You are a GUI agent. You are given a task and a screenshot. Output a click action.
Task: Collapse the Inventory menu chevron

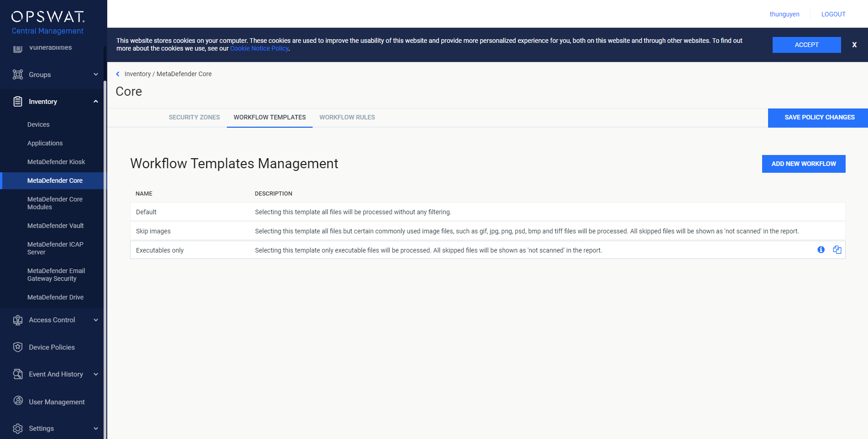(x=96, y=101)
